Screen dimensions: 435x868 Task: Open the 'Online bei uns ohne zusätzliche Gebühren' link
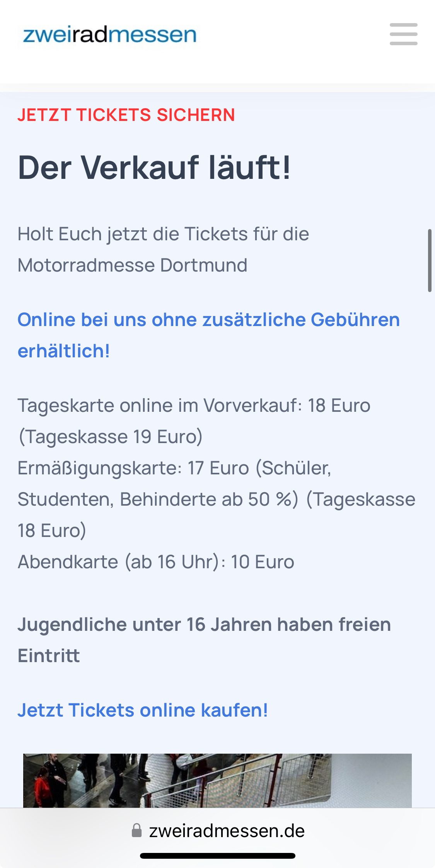coord(208,320)
